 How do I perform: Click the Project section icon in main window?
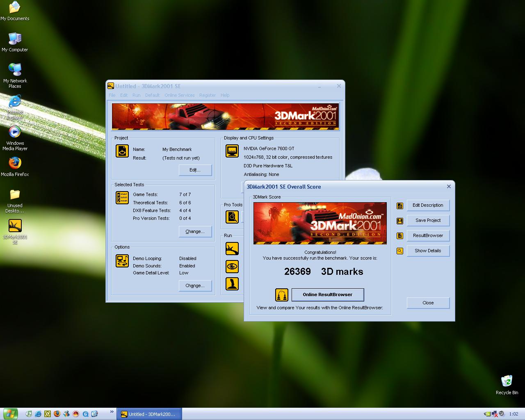pyautogui.click(x=122, y=151)
